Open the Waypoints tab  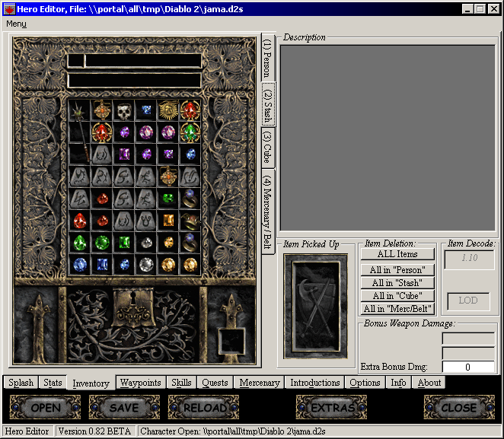(140, 383)
